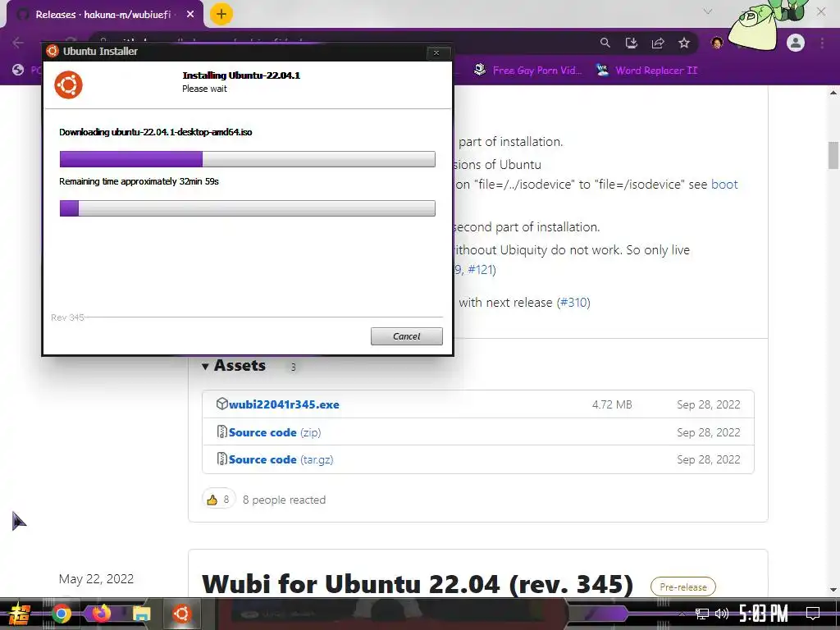
Task: Click the Pre-release badge
Action: pos(683,587)
